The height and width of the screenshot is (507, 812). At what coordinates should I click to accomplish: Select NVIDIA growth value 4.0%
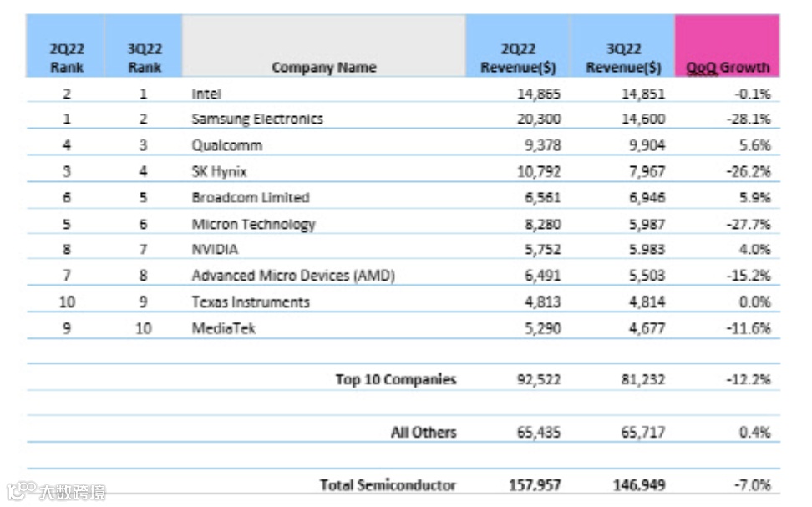(755, 249)
